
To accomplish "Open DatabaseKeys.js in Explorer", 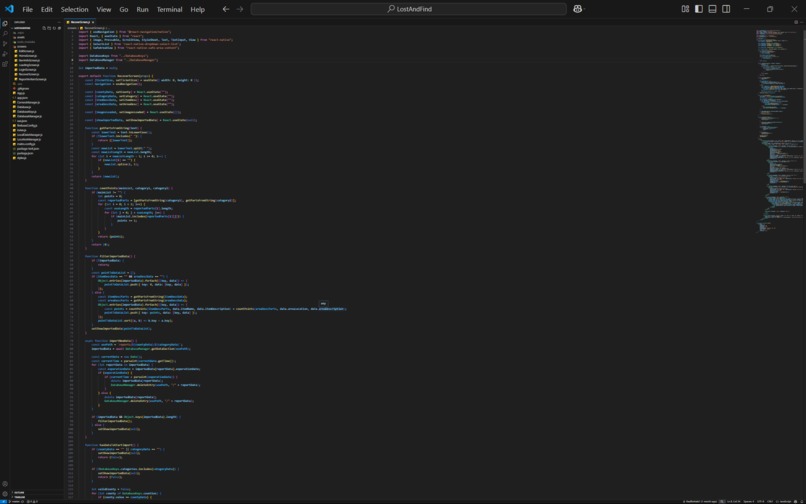I will click(x=27, y=112).
